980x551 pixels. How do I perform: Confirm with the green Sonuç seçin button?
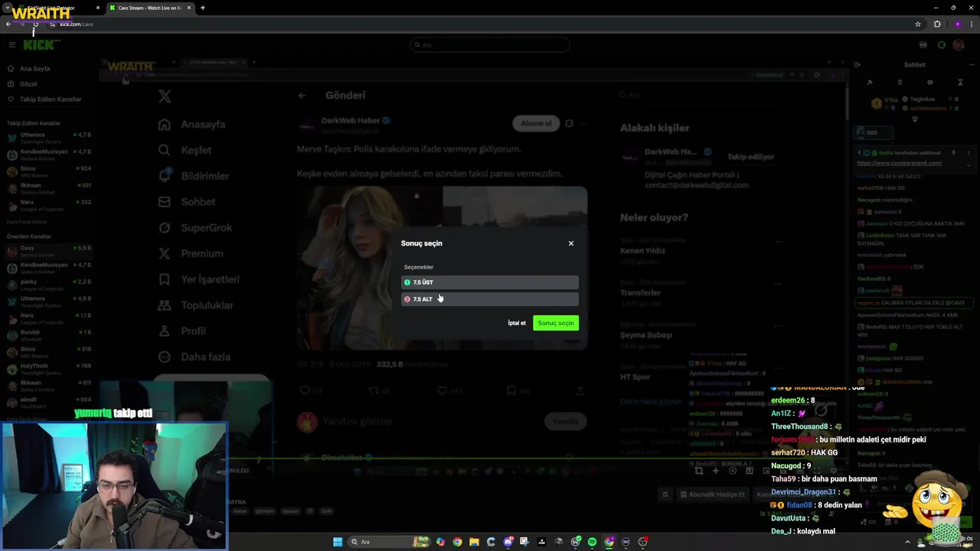click(556, 323)
